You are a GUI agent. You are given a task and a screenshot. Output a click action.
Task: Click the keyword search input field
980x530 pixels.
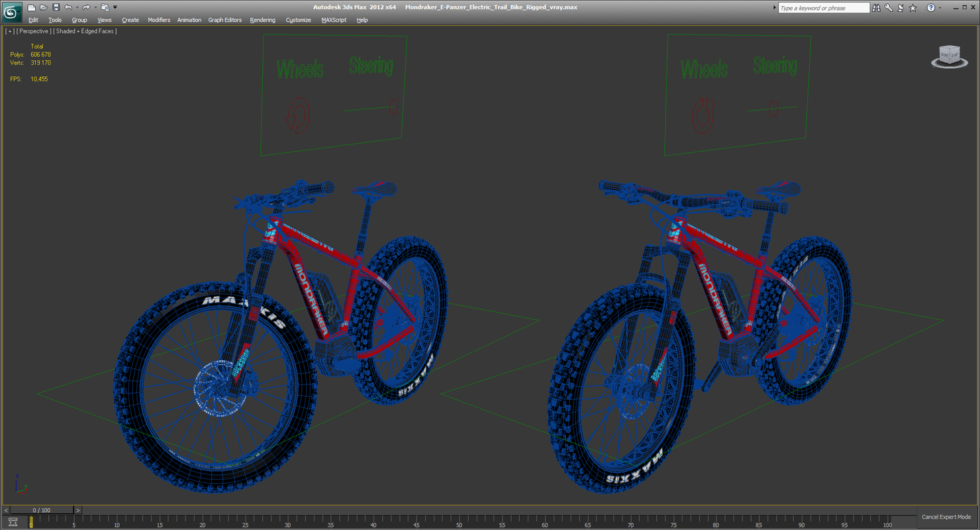(x=824, y=8)
